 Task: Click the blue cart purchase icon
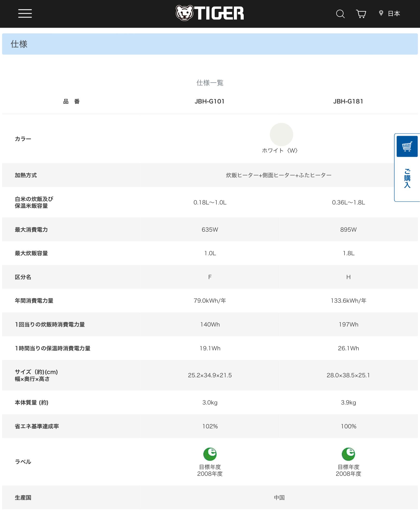(x=407, y=146)
